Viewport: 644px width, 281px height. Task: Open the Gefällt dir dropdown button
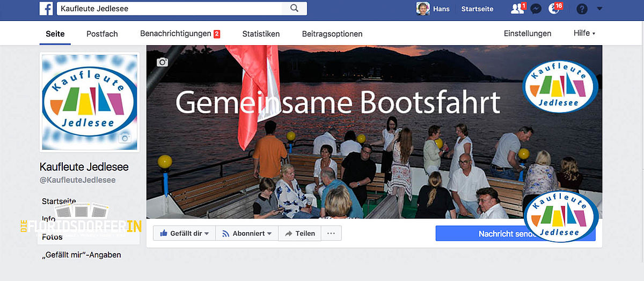185,233
